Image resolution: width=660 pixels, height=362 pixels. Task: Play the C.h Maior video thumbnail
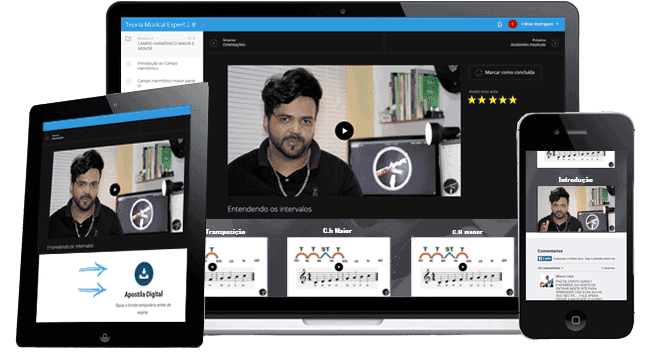(339, 267)
